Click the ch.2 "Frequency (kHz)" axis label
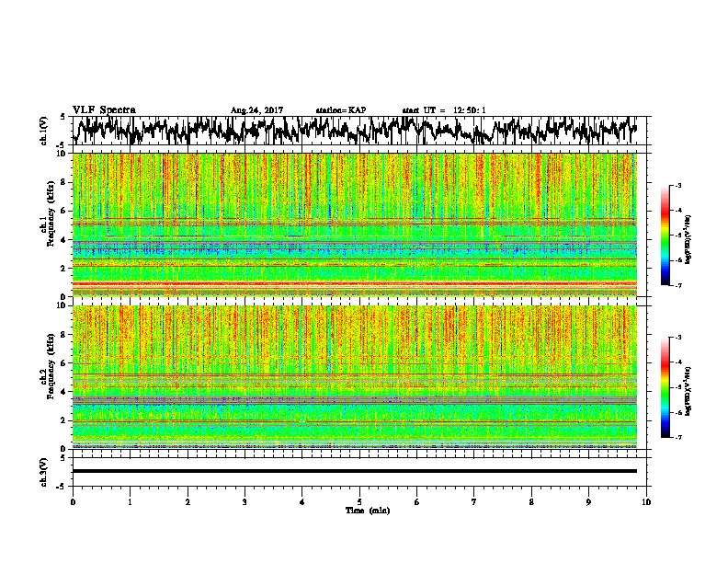The image size is (728, 563). tap(51, 366)
